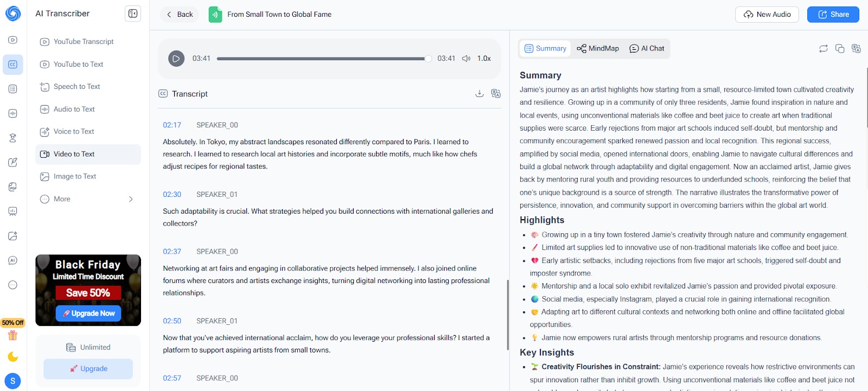Change the 1.0x playback speed
The image size is (868, 391).
point(484,59)
